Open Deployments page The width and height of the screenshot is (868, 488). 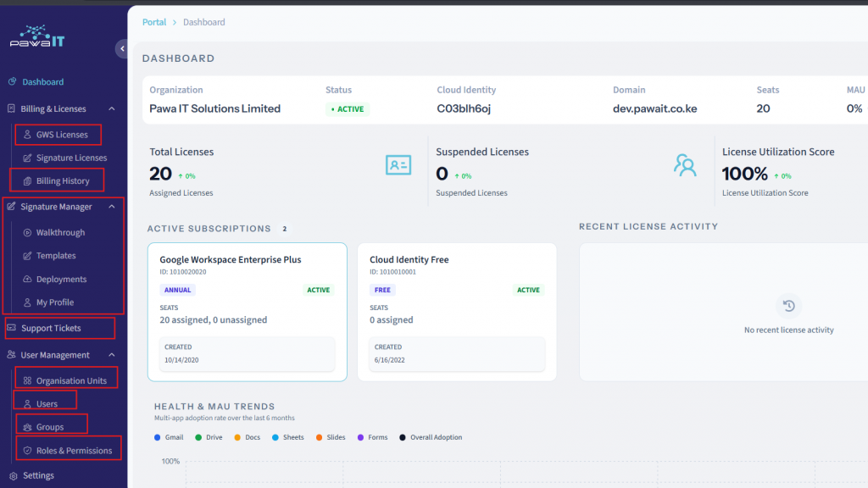(61, 279)
